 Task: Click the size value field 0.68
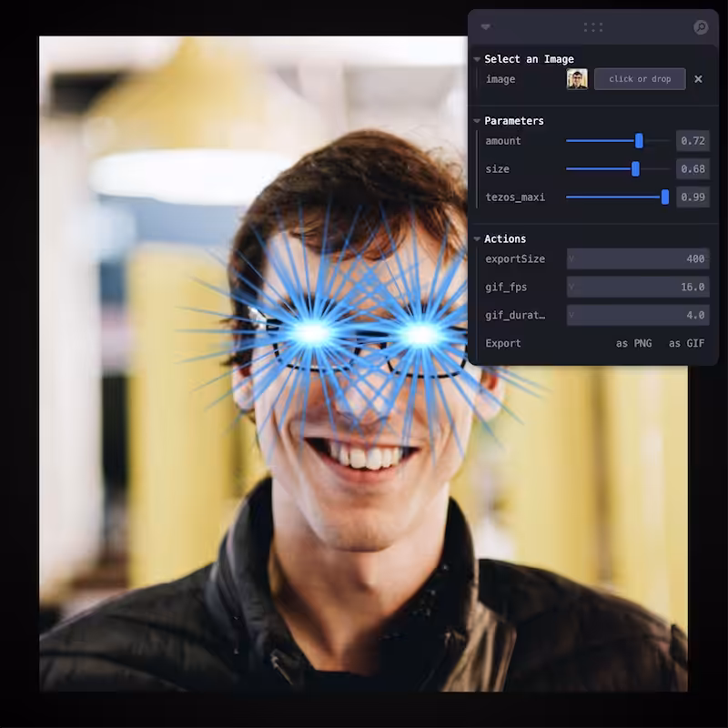pyautogui.click(x=693, y=169)
